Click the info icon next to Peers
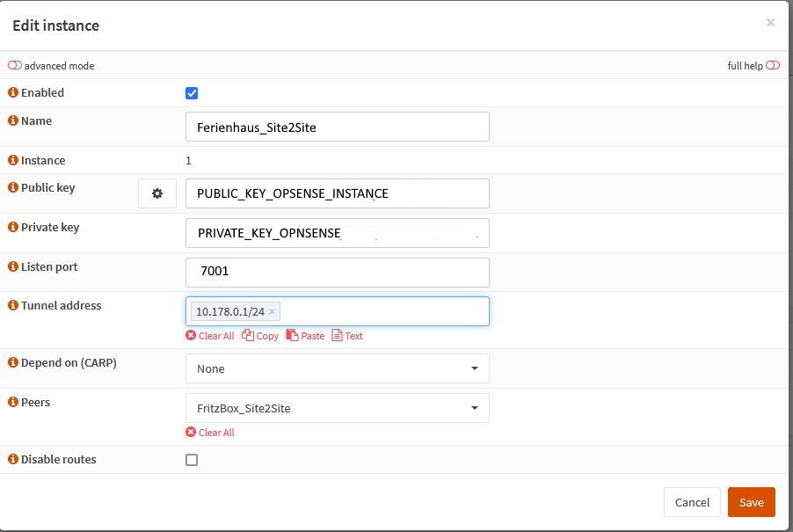Screen dimensions: 793x532 point(13,402)
